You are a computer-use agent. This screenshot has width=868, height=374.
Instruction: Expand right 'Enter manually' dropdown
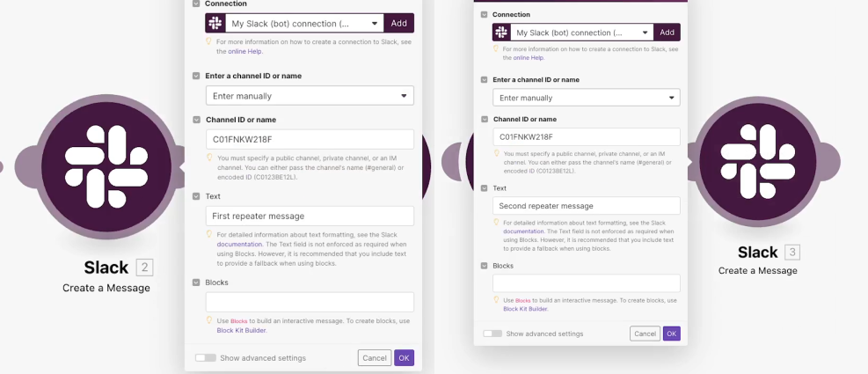[587, 98]
